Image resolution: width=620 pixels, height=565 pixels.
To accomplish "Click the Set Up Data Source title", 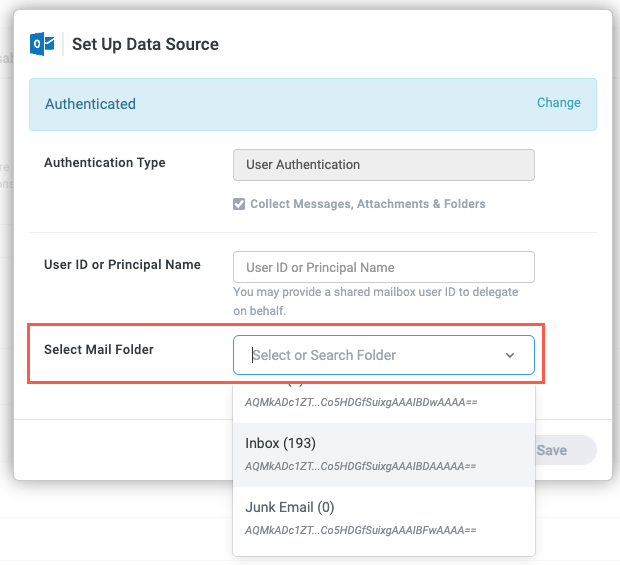I will pos(145,44).
